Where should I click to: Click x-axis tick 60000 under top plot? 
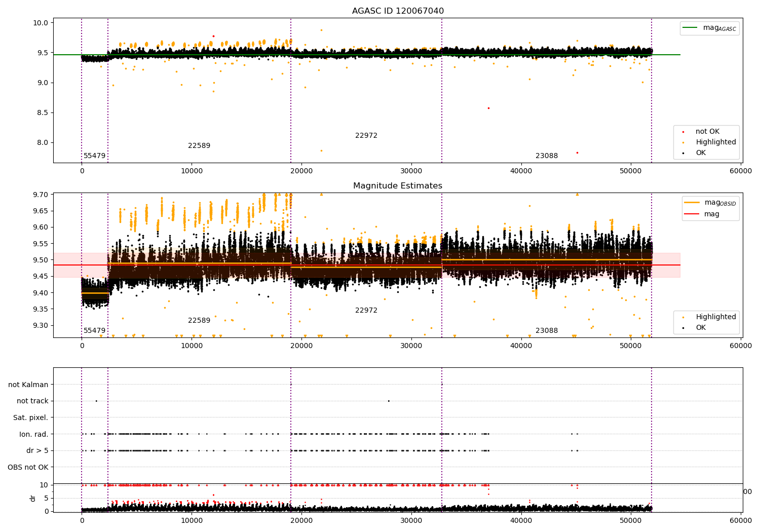(741, 171)
